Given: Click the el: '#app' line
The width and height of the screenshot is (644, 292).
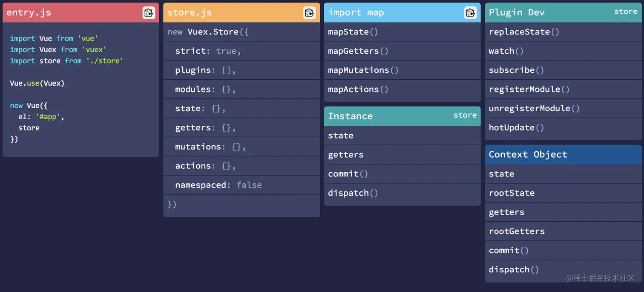Looking at the screenshot, I should tap(41, 116).
